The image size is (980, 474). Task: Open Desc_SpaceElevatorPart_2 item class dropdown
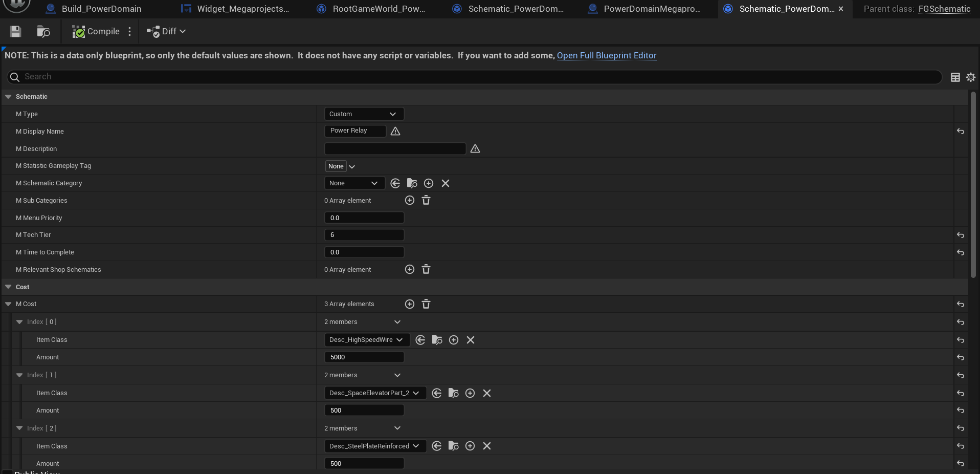[x=375, y=393]
